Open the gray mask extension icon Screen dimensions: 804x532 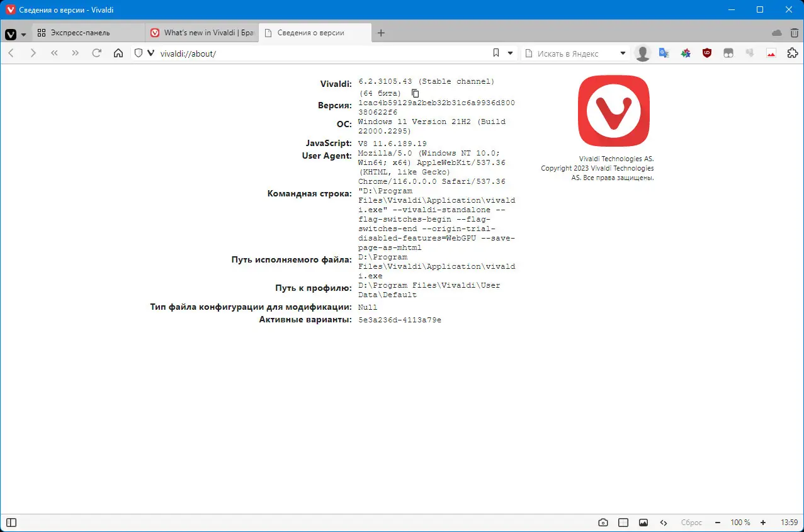pos(728,54)
